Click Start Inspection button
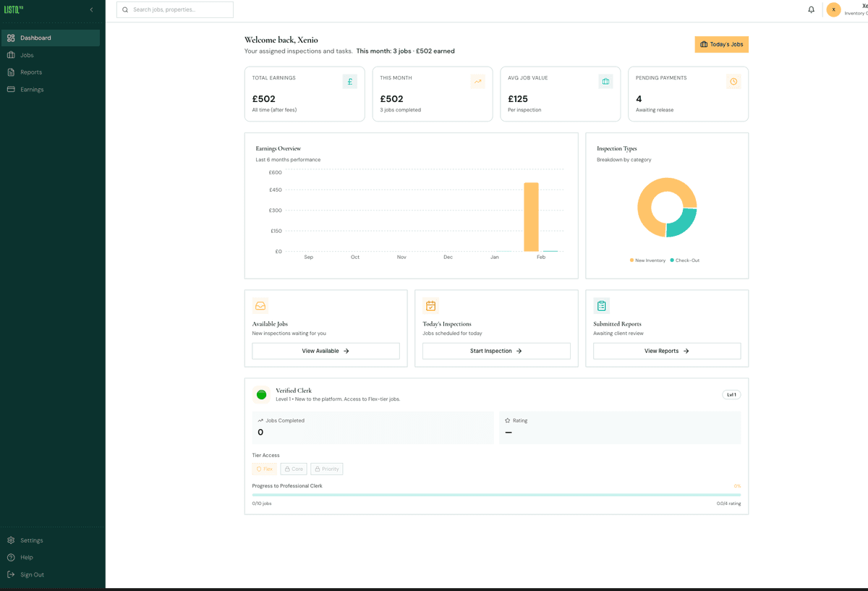The height and width of the screenshot is (591, 868). (496, 351)
